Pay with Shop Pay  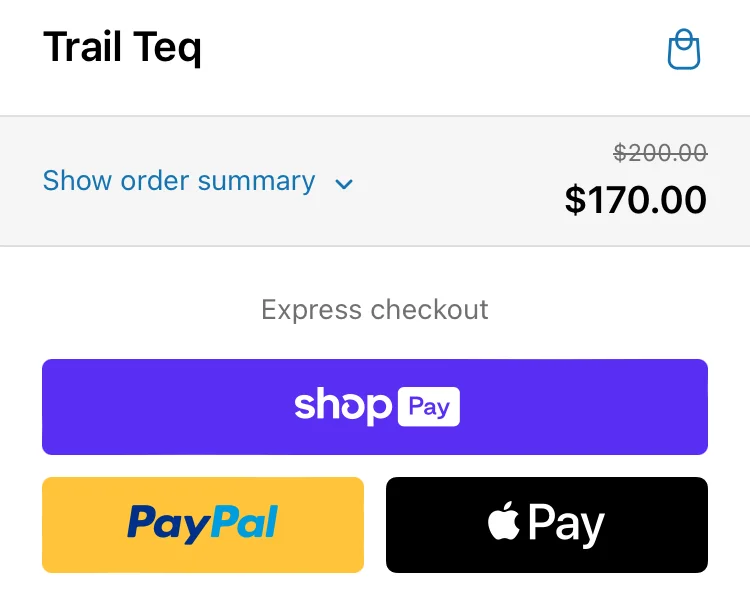pos(375,406)
